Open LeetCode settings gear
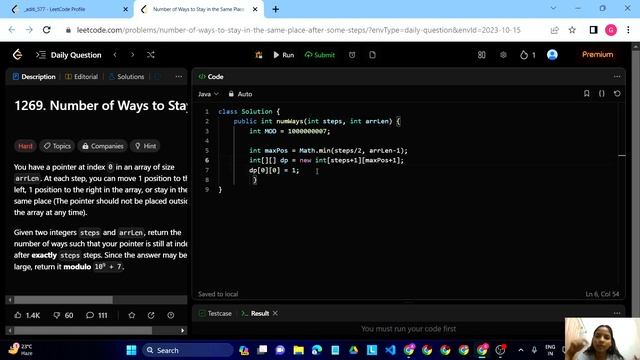Image resolution: width=640 pixels, height=360 pixels. (x=503, y=55)
